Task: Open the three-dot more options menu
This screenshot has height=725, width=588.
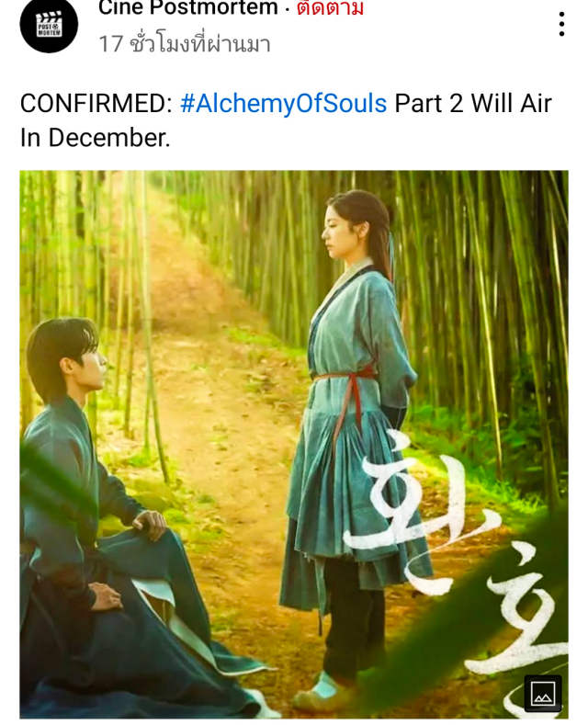Action: pos(561,24)
